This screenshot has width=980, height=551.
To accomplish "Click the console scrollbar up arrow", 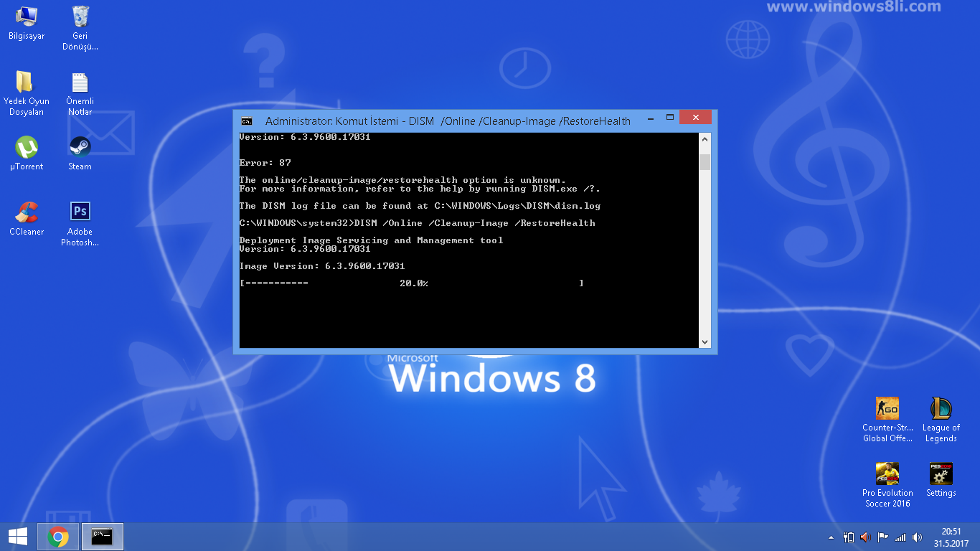I will (x=705, y=139).
